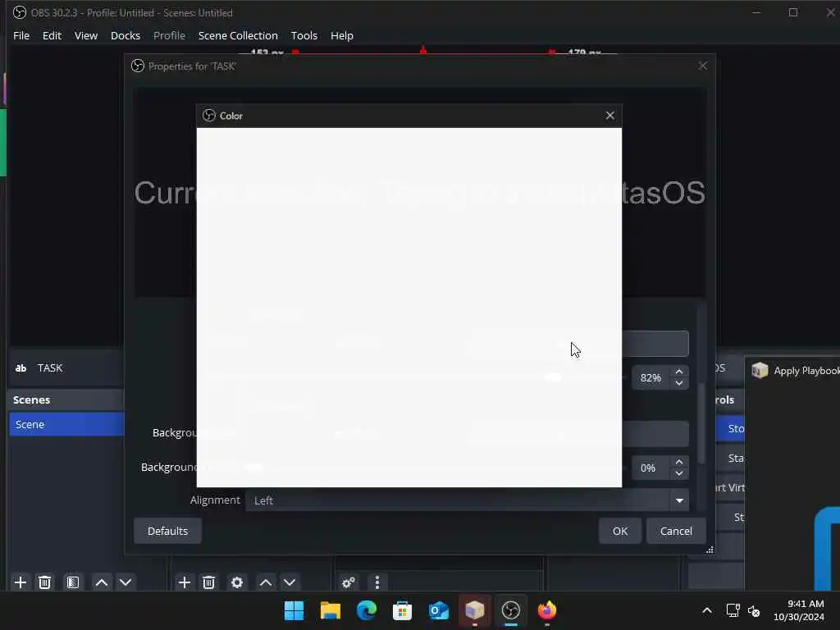This screenshot has height=630, width=840.
Task: Click the muted volume tray icon
Action: [754, 610]
